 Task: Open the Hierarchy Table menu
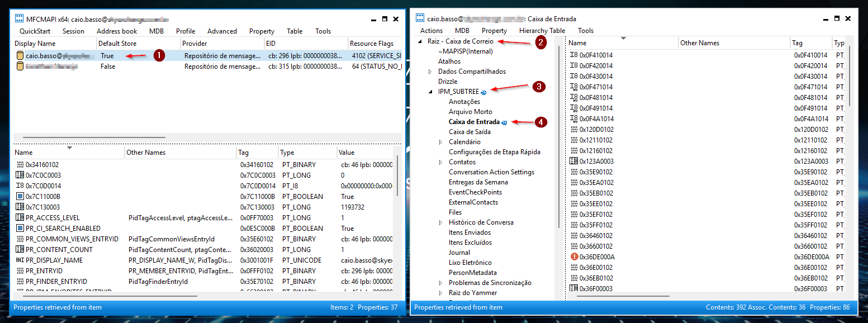pyautogui.click(x=542, y=31)
